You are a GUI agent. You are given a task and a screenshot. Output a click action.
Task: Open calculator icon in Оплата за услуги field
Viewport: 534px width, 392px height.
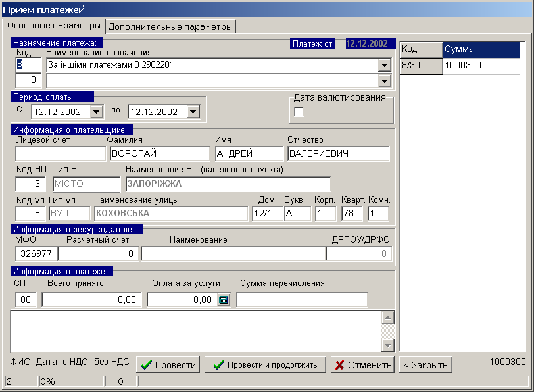click(224, 300)
